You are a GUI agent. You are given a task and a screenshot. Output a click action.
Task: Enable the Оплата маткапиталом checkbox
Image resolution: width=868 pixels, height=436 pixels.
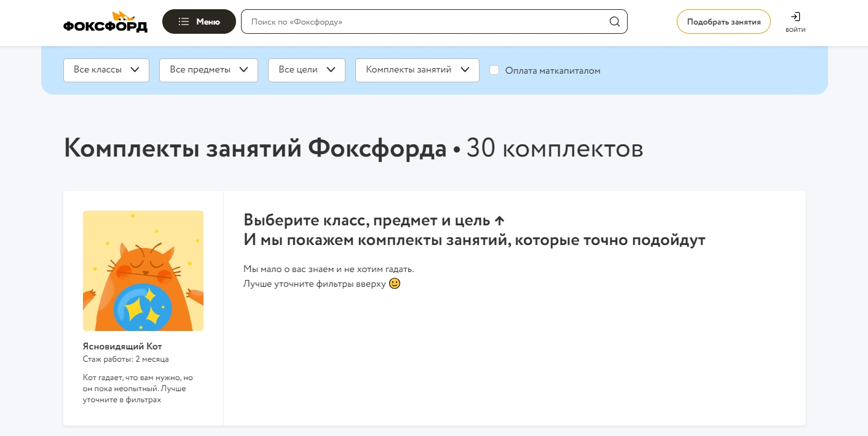(494, 70)
